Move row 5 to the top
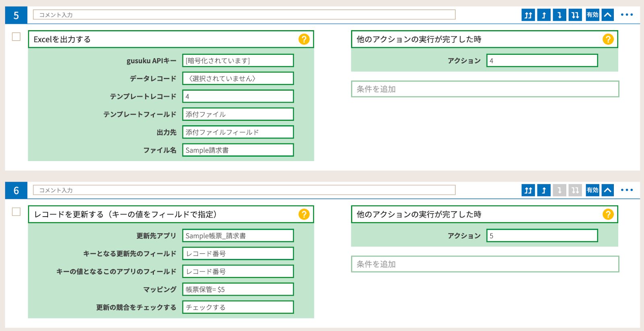Screen dimensions: 644x331 click(528, 15)
